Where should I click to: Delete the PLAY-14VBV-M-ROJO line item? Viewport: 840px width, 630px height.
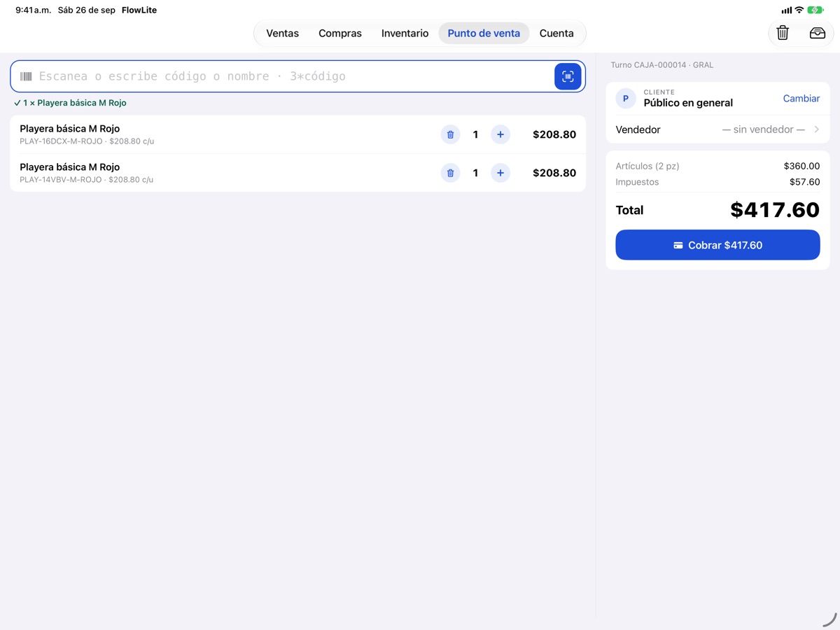point(450,173)
